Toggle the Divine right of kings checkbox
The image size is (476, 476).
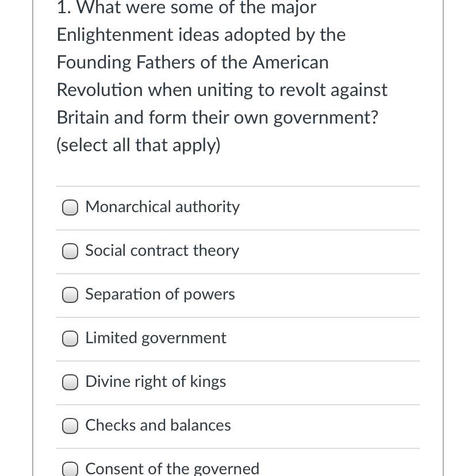point(70,382)
